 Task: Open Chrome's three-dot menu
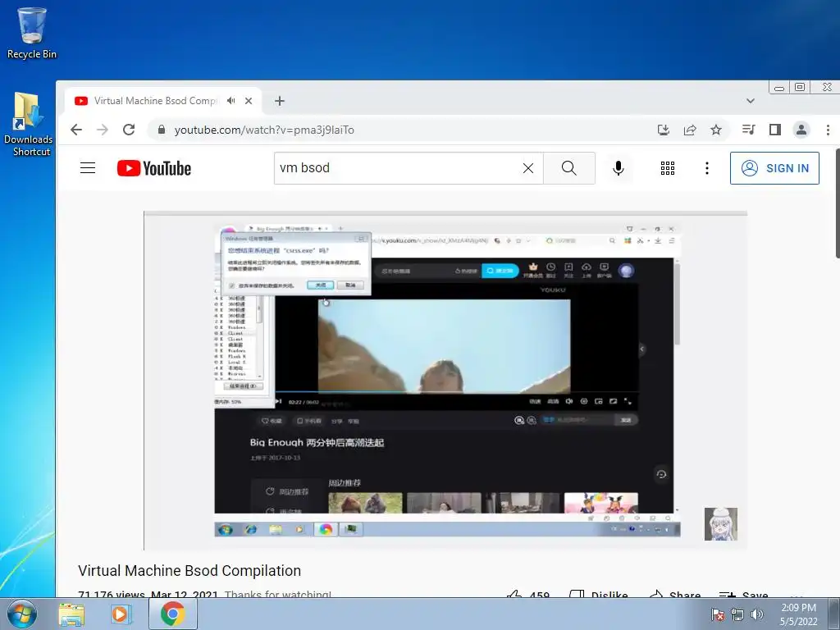[828, 130]
